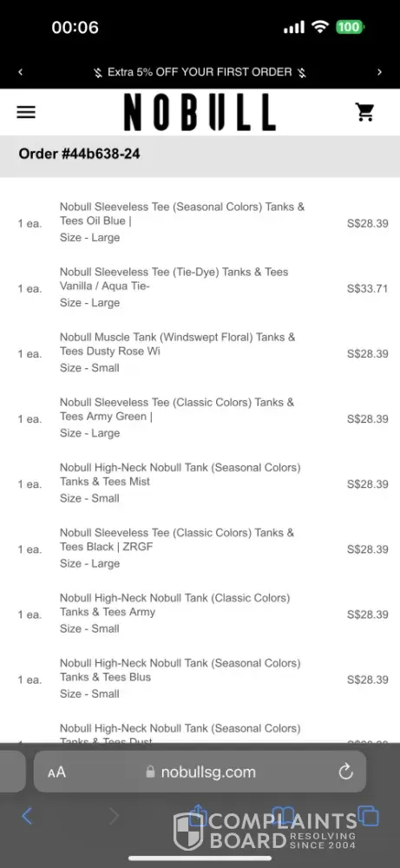The height and width of the screenshot is (868, 400).
Task: Show next promo banner message
Action: (x=379, y=72)
